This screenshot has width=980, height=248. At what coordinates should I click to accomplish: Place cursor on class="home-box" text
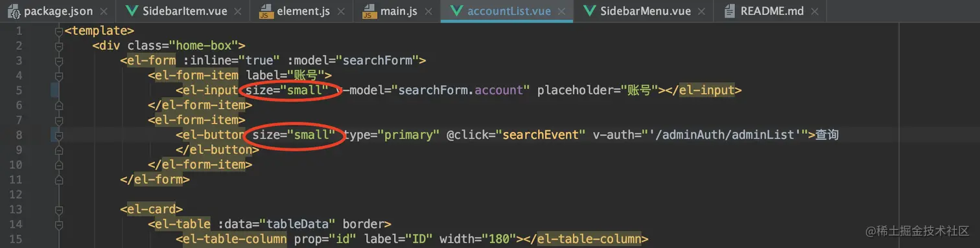coord(183,45)
